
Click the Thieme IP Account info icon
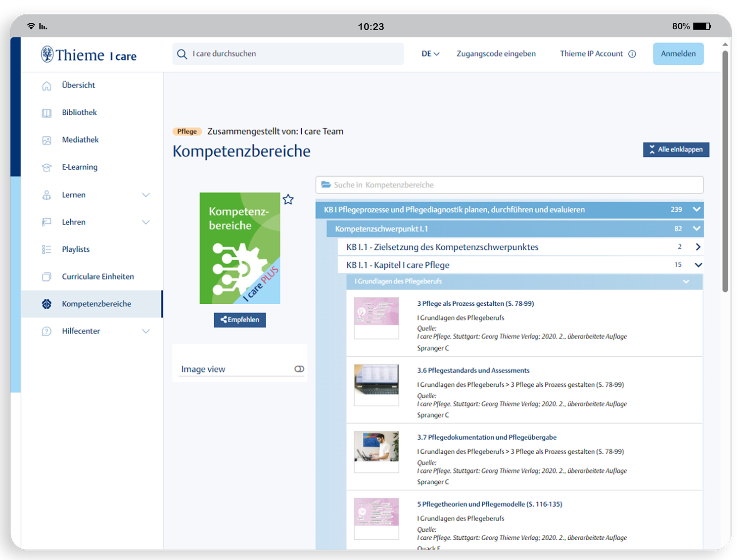coord(632,54)
